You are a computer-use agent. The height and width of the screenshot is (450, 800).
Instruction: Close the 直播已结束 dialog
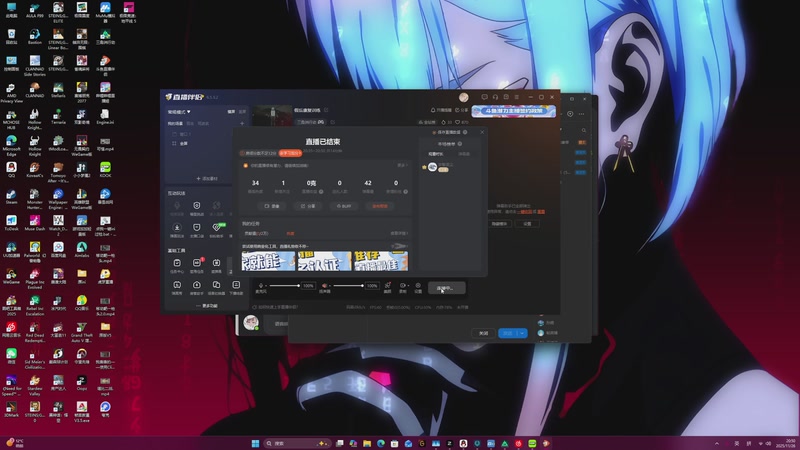(482, 132)
